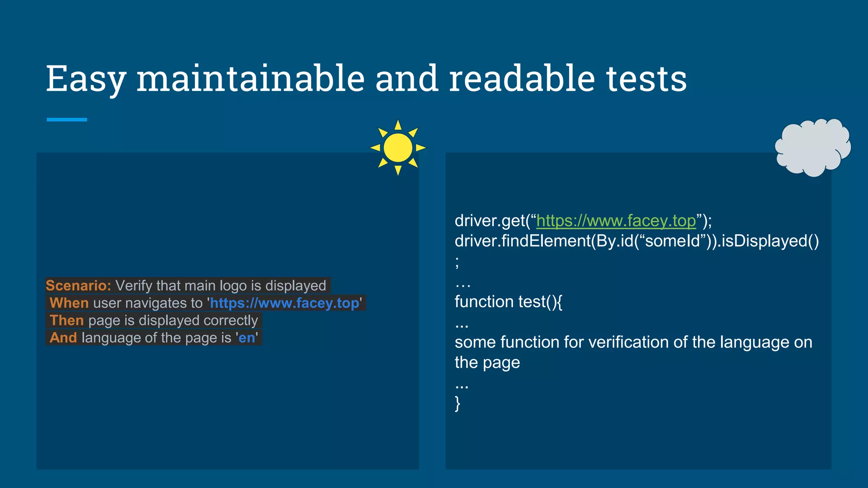Screen dimensions: 868x488
Task: Click the yellow sun icon
Action: [x=398, y=147]
